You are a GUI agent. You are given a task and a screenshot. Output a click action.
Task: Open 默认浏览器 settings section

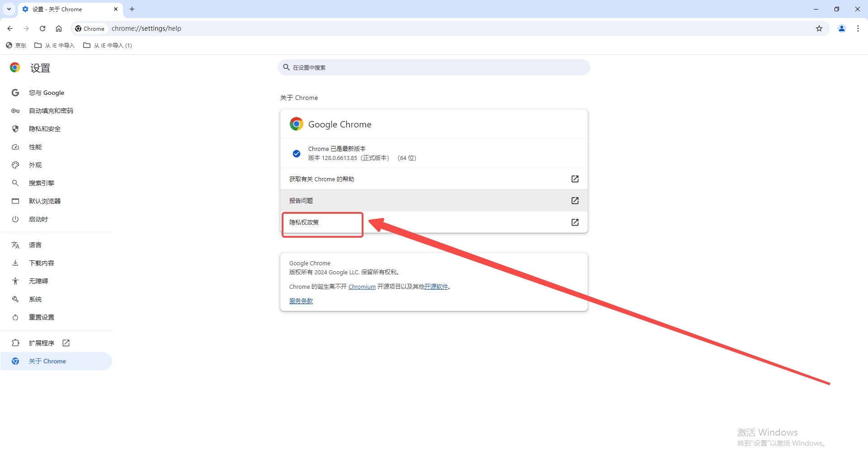[57, 201]
